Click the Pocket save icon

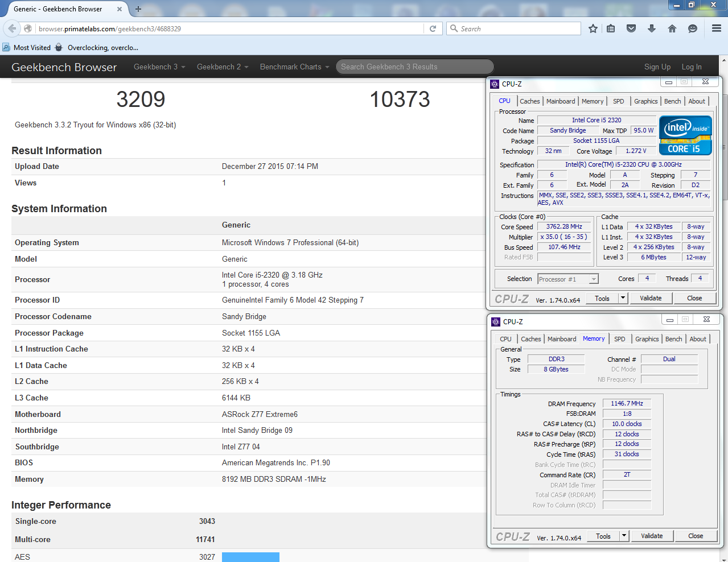(631, 28)
